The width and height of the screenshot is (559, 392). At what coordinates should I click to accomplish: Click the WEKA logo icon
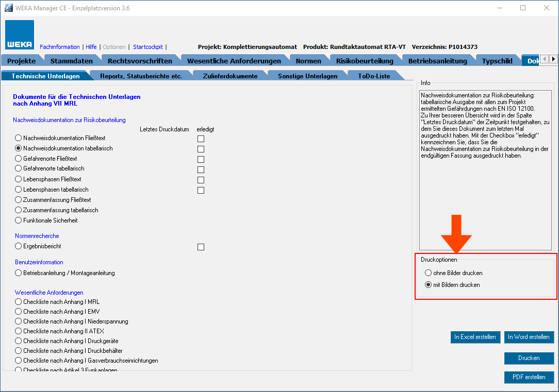pyautogui.click(x=20, y=35)
